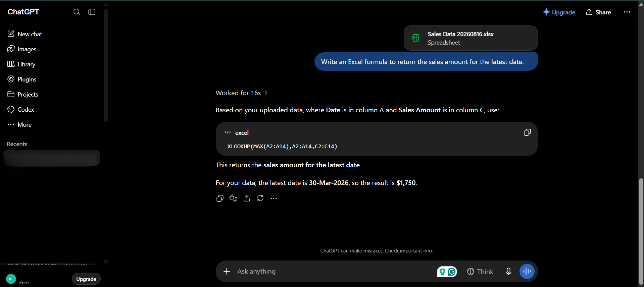
Task: Open more actions dots under the response
Action: (274, 198)
